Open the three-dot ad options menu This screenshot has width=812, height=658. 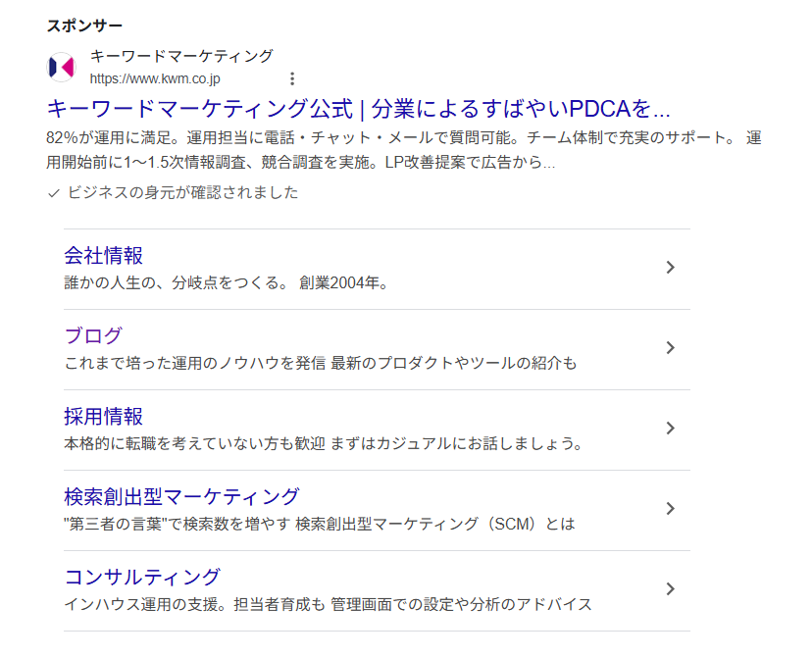292,78
